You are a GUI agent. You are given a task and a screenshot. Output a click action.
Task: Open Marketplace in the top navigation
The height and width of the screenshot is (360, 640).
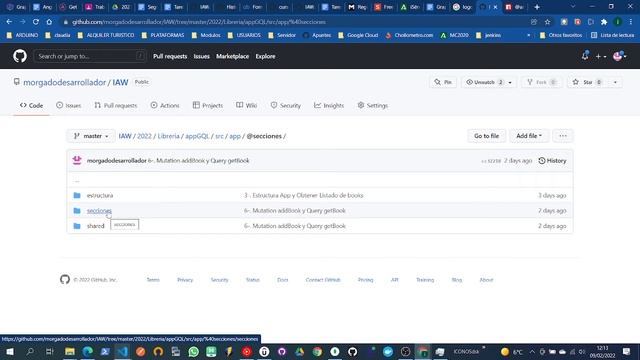tap(232, 56)
